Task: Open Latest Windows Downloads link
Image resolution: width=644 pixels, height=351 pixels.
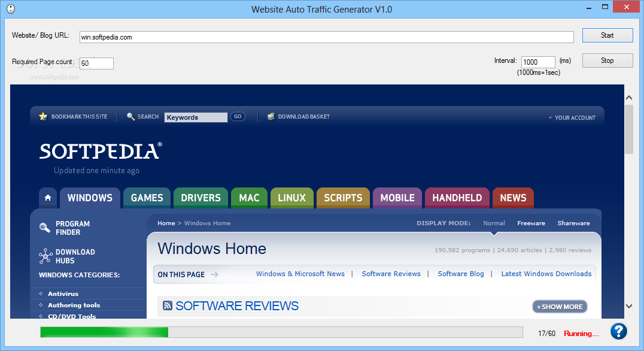Action: pos(546,274)
